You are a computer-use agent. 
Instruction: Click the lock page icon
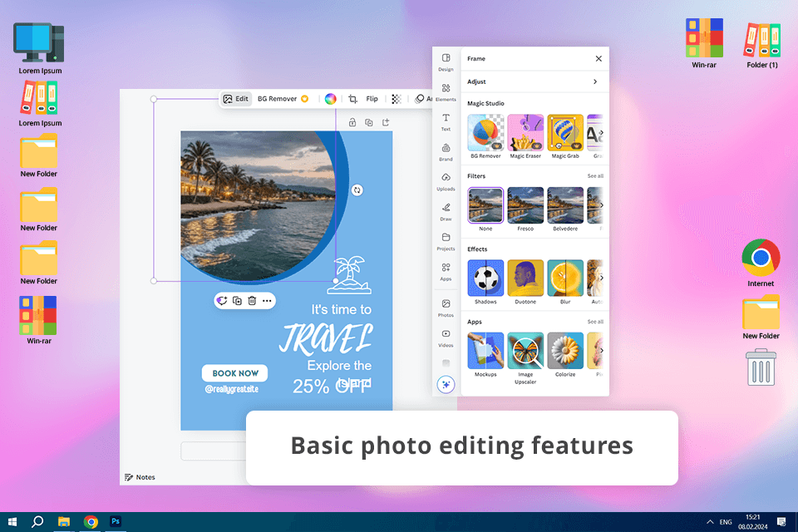coord(352,122)
